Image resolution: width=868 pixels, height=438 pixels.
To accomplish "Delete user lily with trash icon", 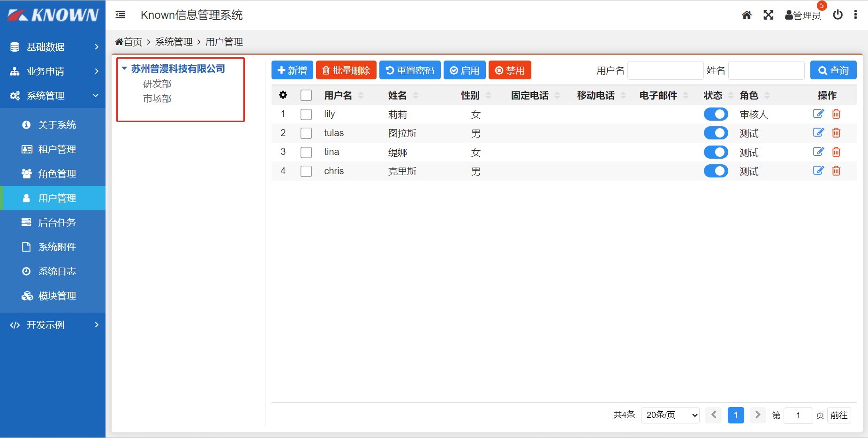I will 836,114.
